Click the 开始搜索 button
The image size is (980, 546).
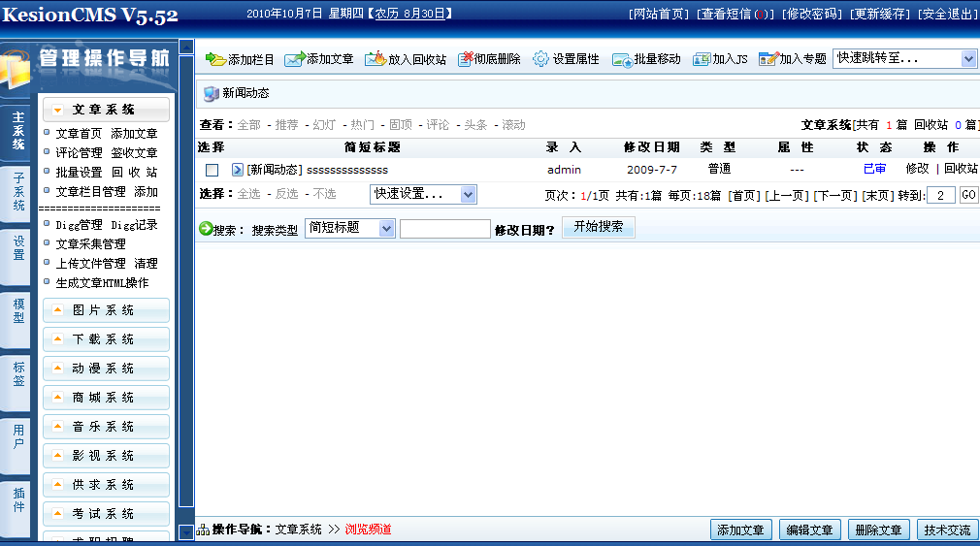[x=598, y=227]
